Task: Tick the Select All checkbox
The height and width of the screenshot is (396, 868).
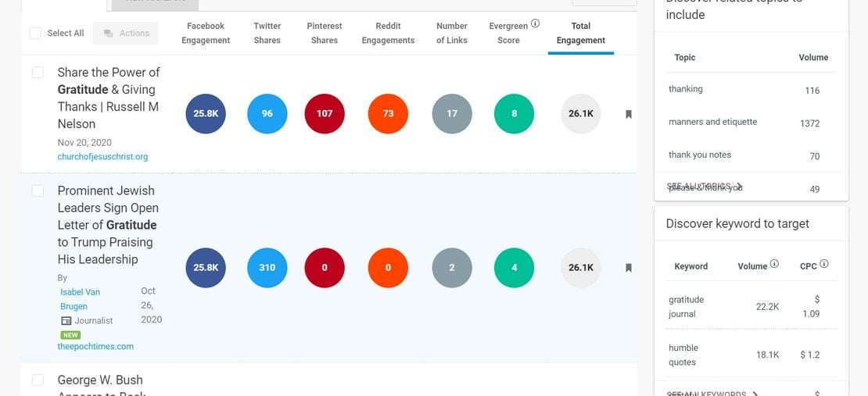Action: point(35,33)
